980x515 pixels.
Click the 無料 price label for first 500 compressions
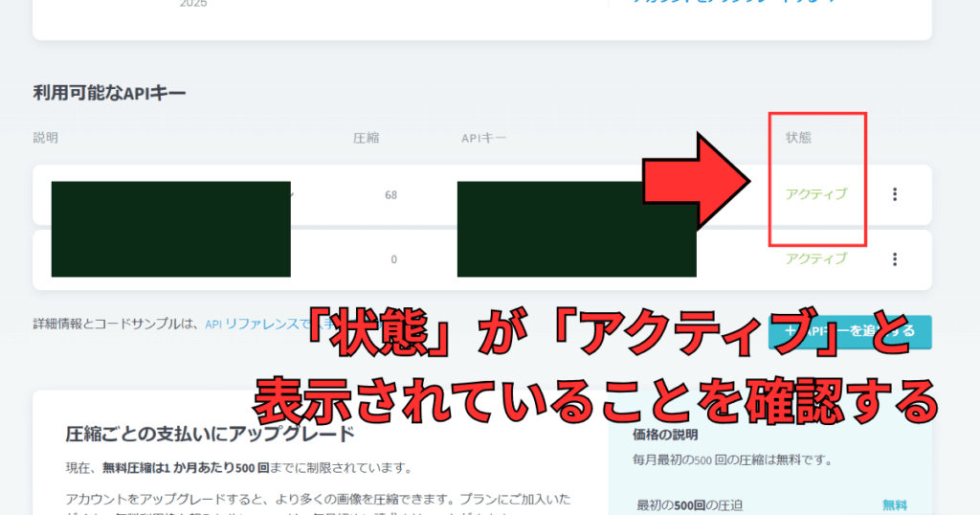click(894, 505)
